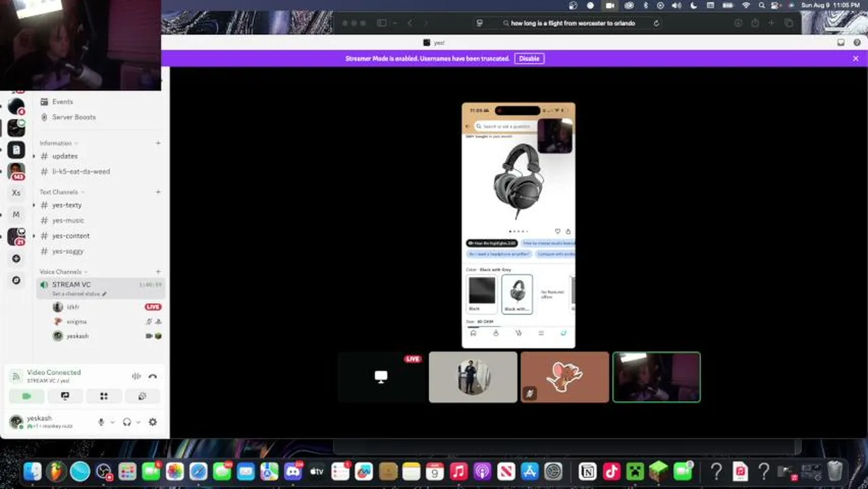Open Bluetooth menu in menu bar

[x=645, y=5]
